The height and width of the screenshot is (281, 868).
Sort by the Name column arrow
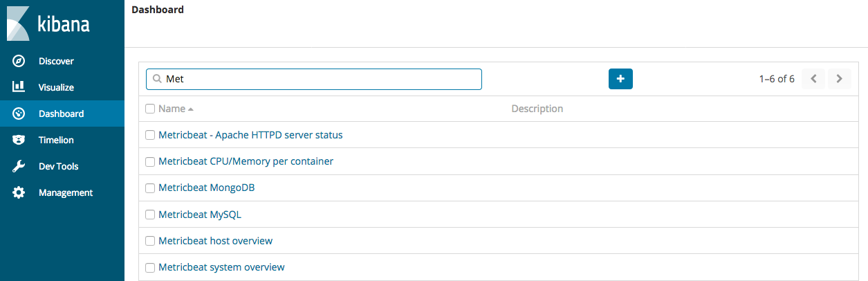pos(190,109)
